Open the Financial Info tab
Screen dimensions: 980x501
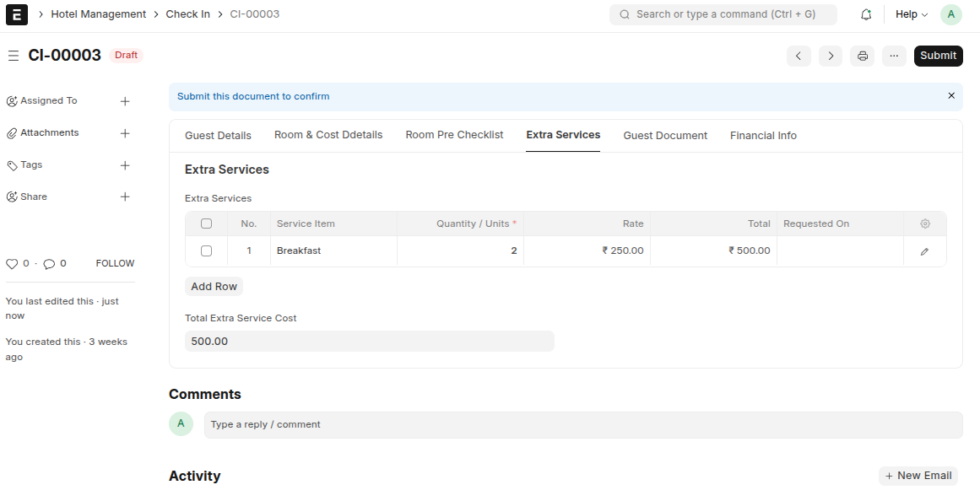tap(763, 135)
